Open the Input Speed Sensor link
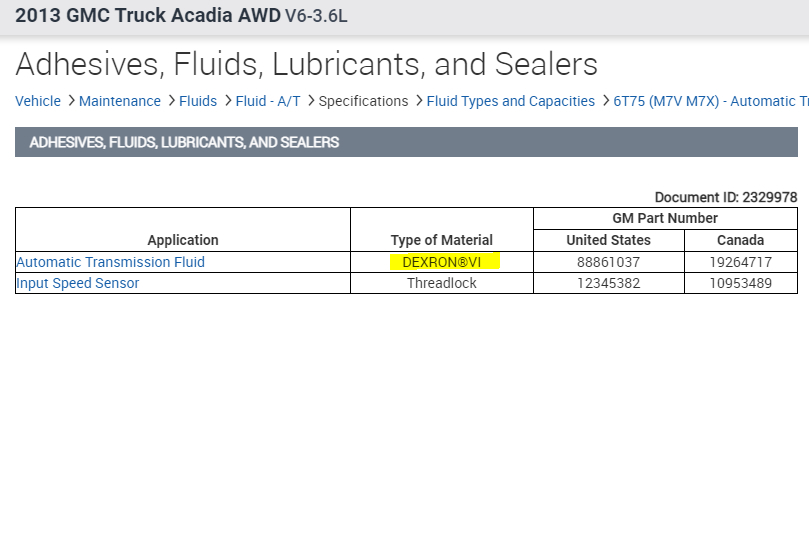809x548 pixels. click(78, 283)
